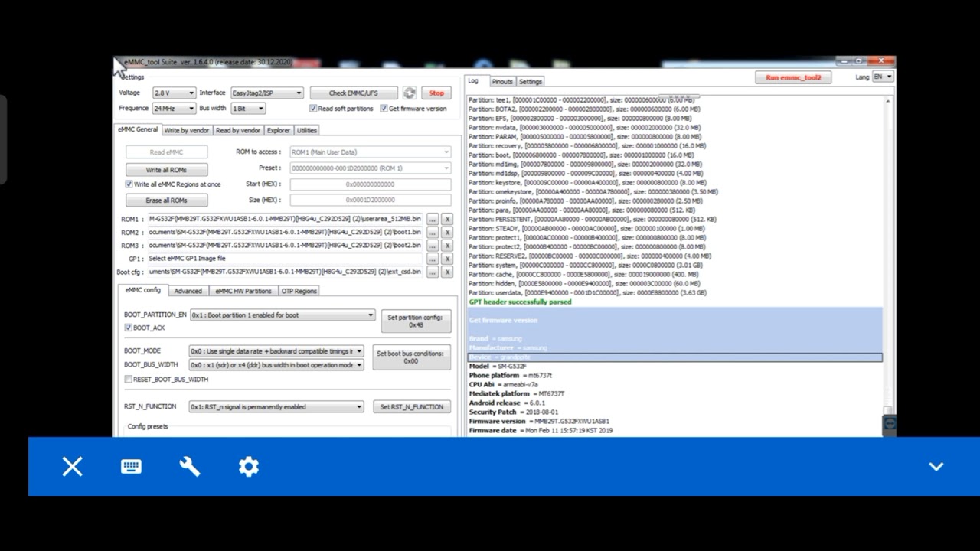Enable RESET_BOOT_BUS_WIDTH checkbox

click(128, 380)
